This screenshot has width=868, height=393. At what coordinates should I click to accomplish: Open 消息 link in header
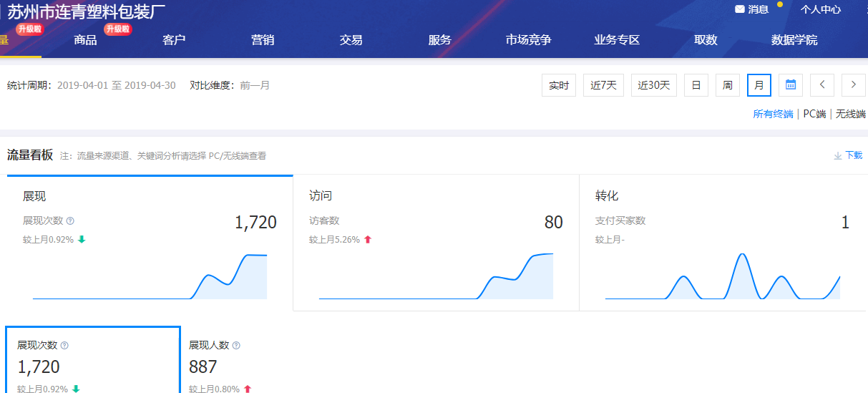(759, 9)
